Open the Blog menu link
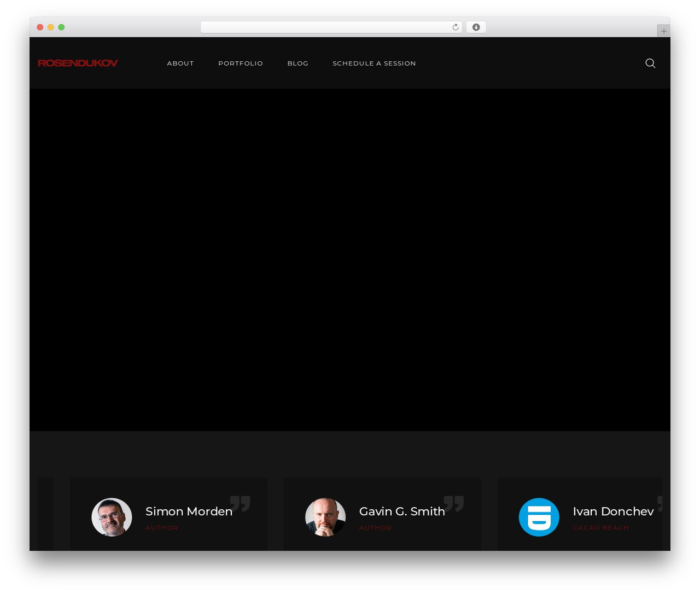Screen dimensions: 700x593 (x=298, y=63)
